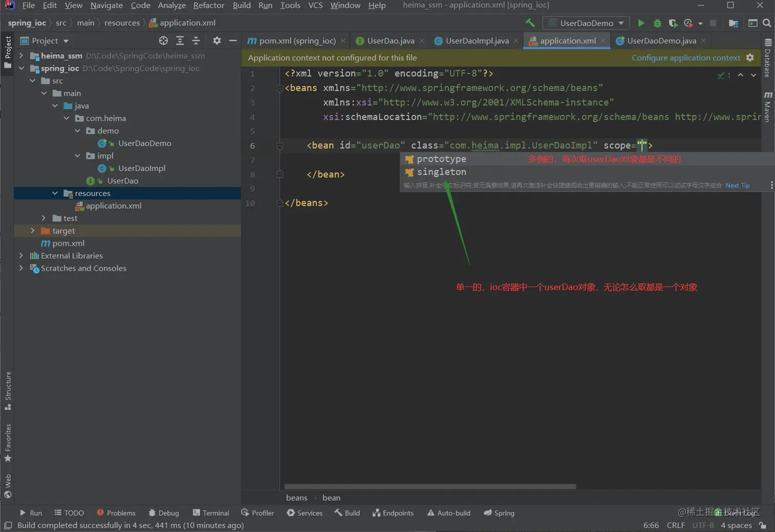Open the Problems tool window button
775x532 pixels.
click(116, 513)
